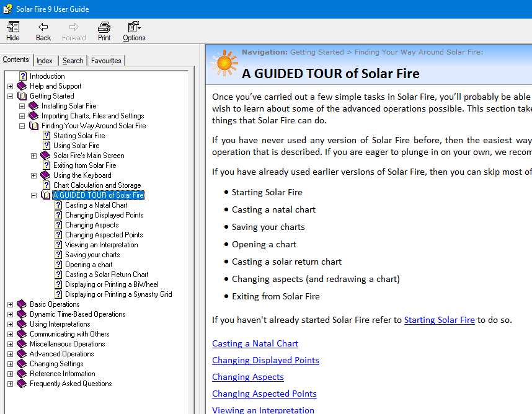Expand Importing Charts, Files and Settings node
Image resolution: width=532 pixels, height=414 pixels.
(22, 116)
